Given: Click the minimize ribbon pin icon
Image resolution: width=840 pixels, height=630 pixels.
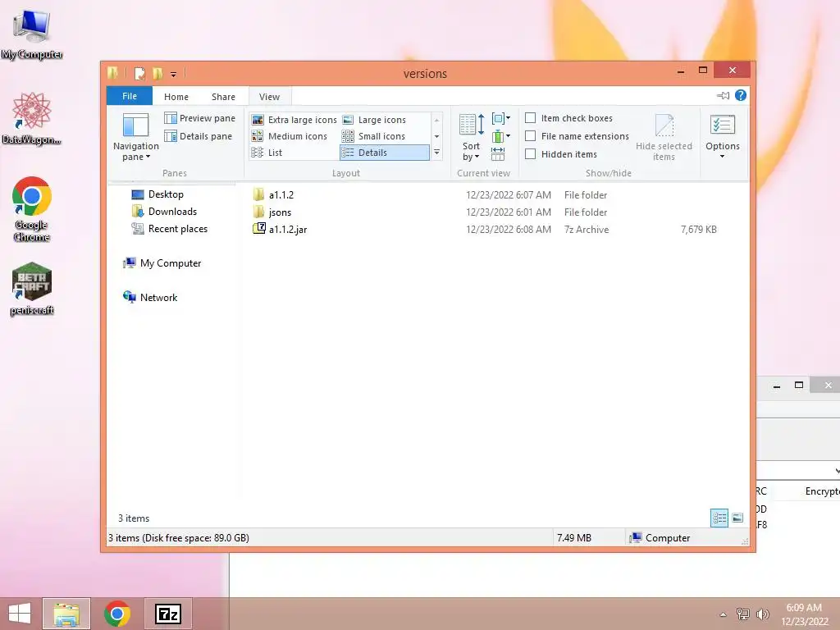Looking at the screenshot, I should coord(724,95).
